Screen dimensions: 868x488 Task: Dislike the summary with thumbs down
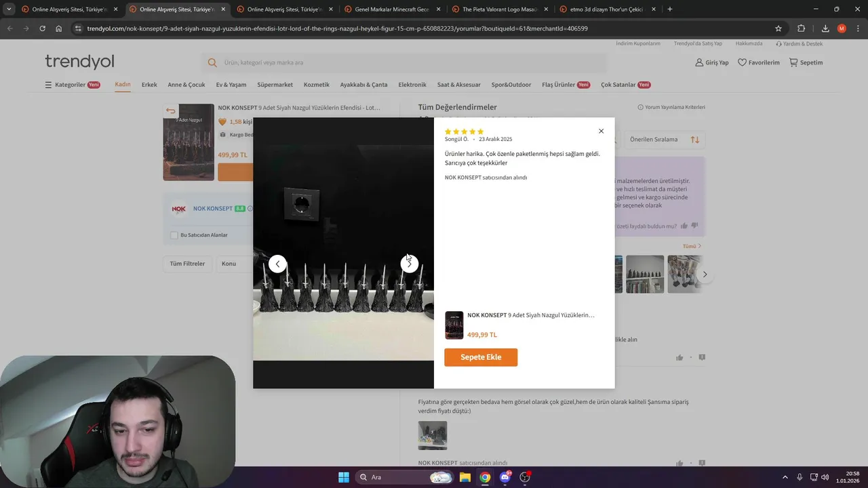[x=694, y=226]
